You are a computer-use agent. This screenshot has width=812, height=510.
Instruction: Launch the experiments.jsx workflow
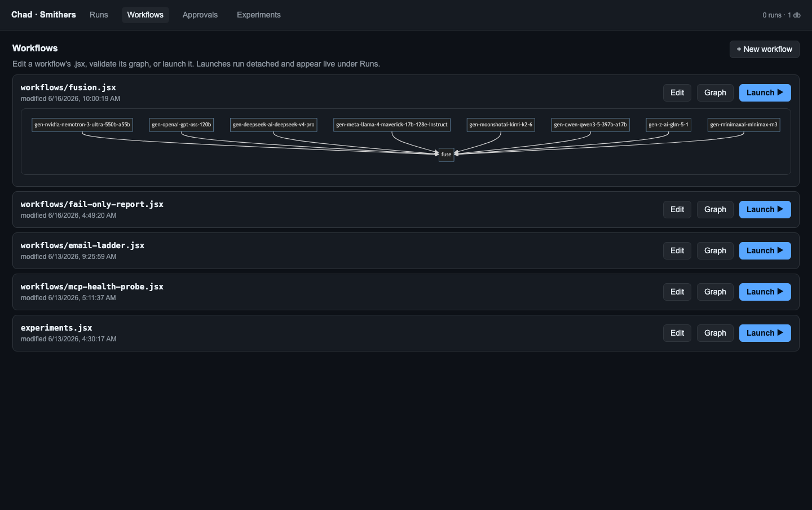click(x=765, y=333)
